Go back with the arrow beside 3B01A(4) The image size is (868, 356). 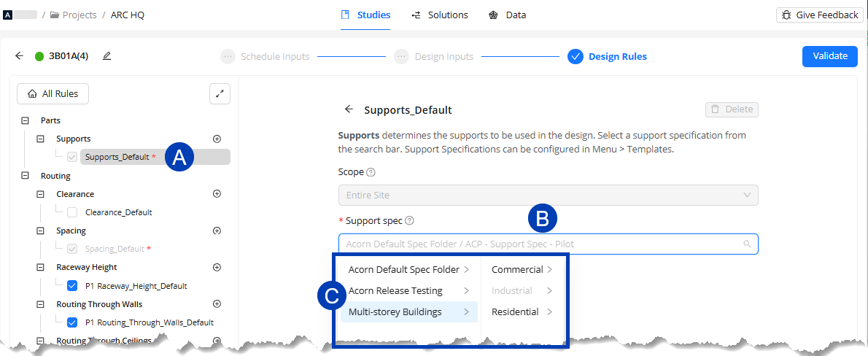tap(20, 56)
